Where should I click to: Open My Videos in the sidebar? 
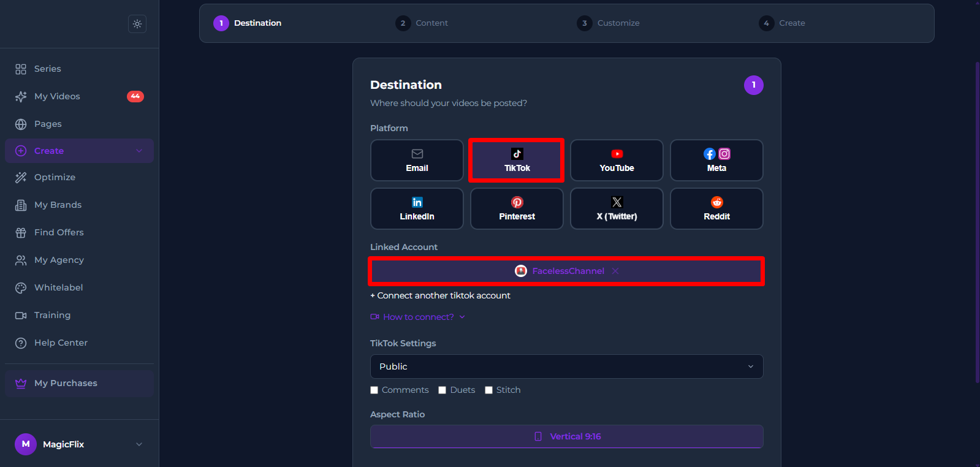click(x=79, y=97)
